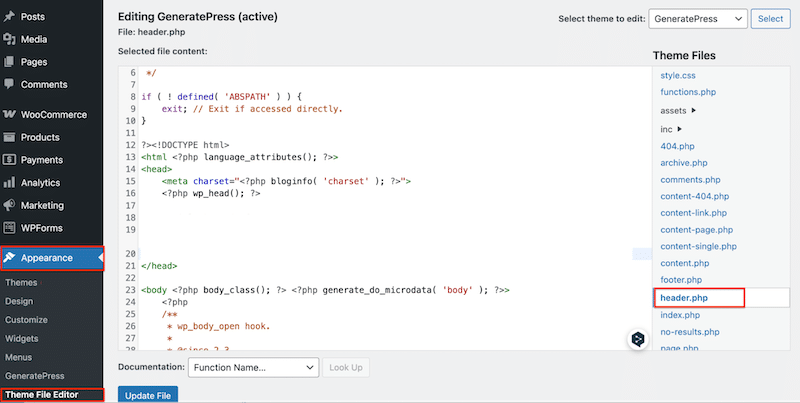Click the Media icon in sidebar
This screenshot has height=403, width=800.
[x=9, y=39]
